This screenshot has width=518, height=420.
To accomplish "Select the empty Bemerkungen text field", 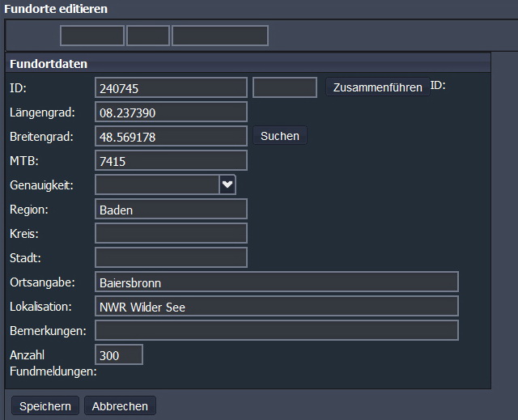I will tap(276, 330).
